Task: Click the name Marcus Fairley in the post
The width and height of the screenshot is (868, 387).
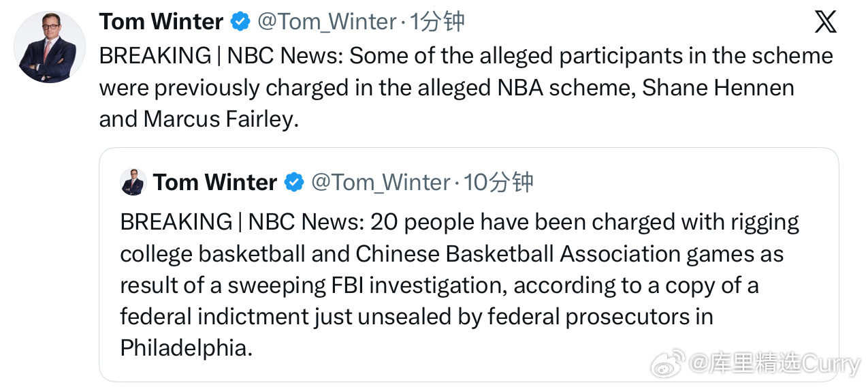Action: click(221, 119)
